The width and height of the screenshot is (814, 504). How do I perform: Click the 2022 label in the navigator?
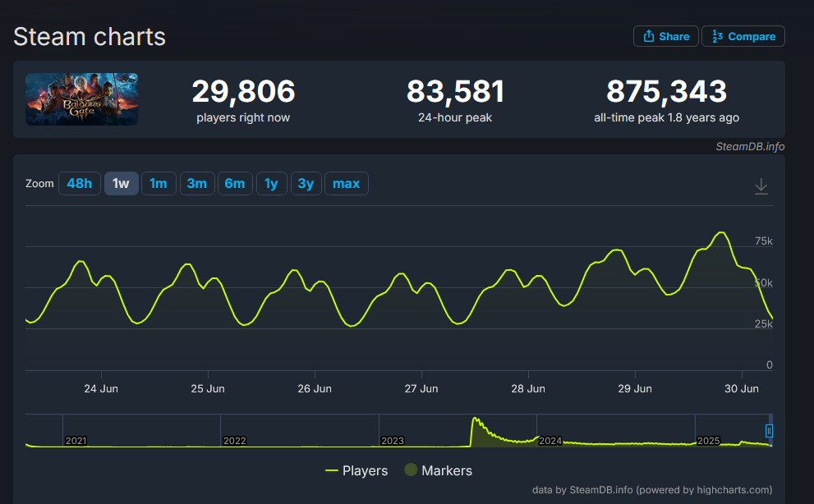(x=235, y=441)
